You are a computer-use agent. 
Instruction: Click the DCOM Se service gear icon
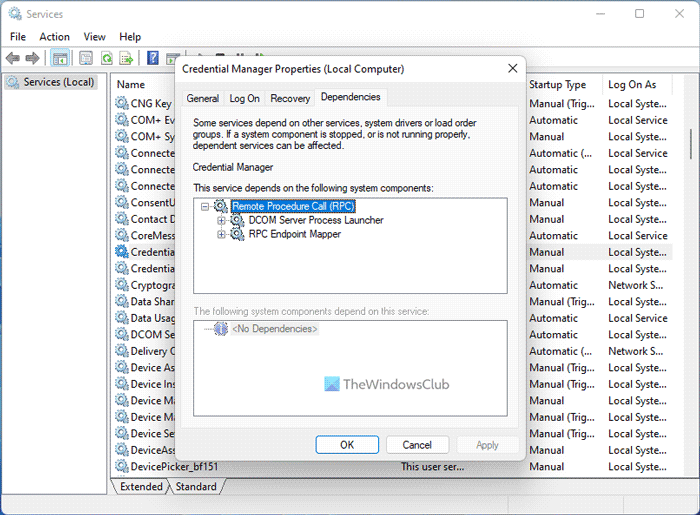click(122, 334)
